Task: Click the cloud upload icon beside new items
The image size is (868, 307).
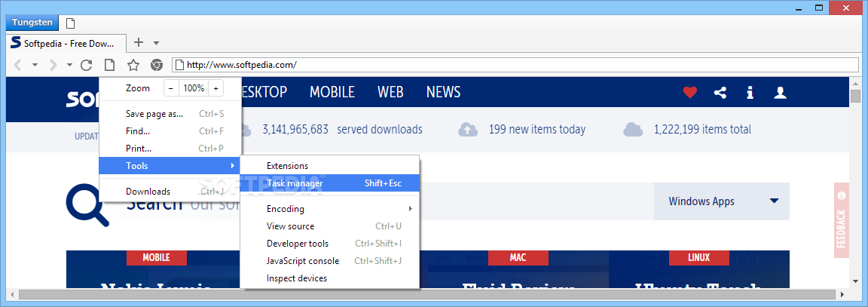Action: (x=469, y=130)
